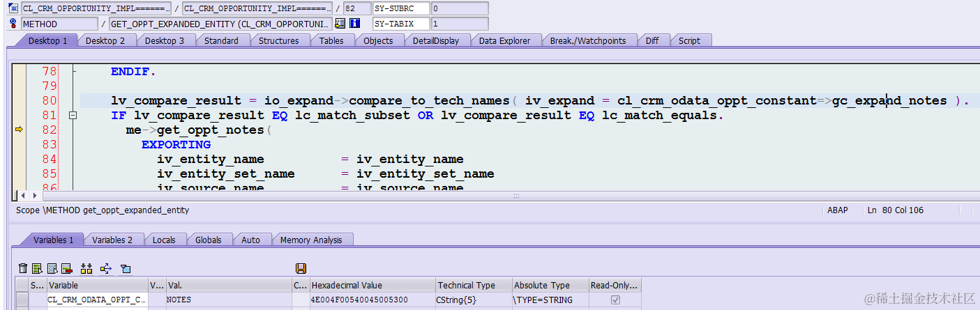This screenshot has width=980, height=310.
Task: Open the Structures tab
Action: pyautogui.click(x=278, y=40)
